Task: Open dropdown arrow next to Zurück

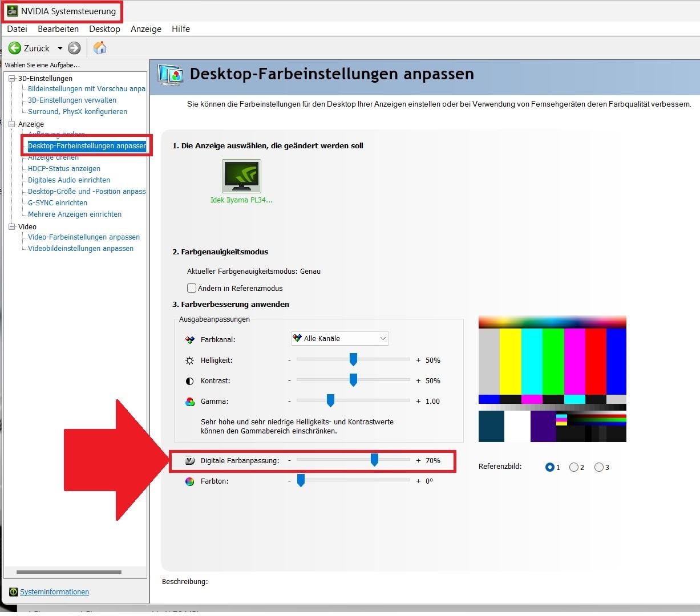Action: (x=60, y=48)
